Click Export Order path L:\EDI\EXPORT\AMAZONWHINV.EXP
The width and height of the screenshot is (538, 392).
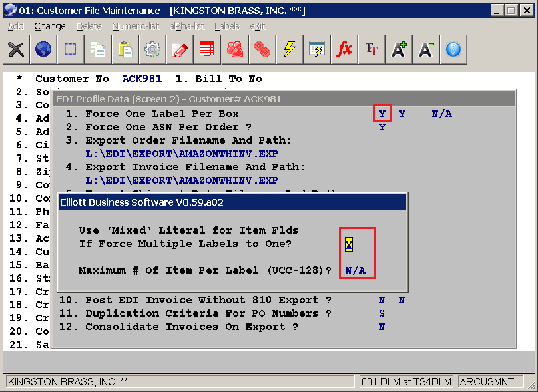click(182, 154)
